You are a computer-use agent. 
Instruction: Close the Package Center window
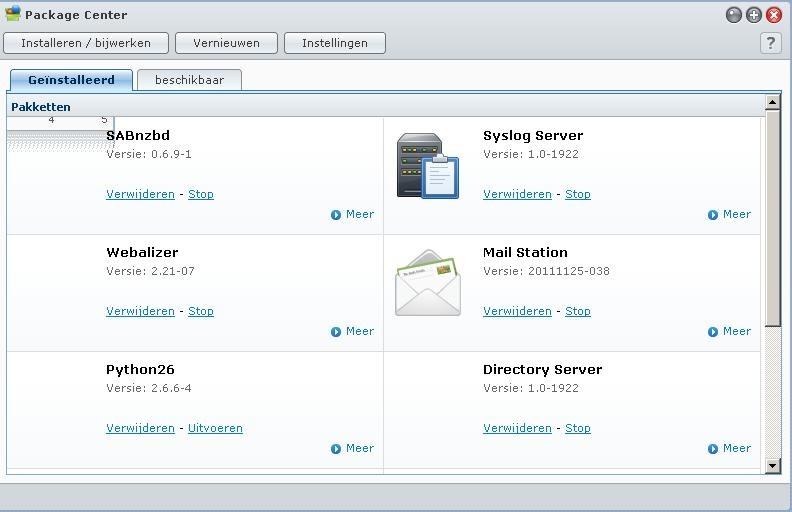[774, 15]
